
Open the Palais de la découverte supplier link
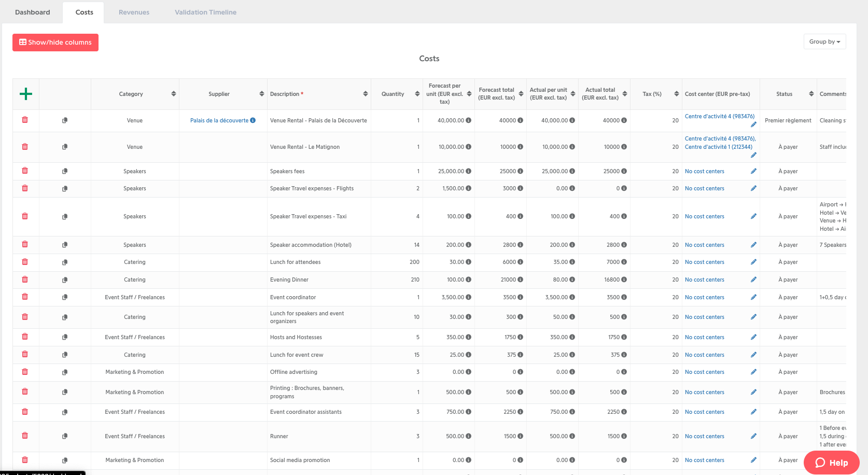click(219, 120)
